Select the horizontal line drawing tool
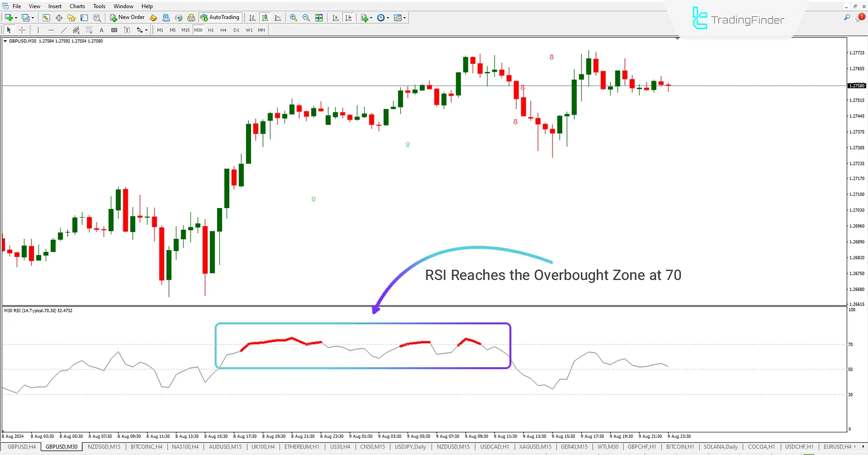The width and height of the screenshot is (868, 455). click(51, 30)
